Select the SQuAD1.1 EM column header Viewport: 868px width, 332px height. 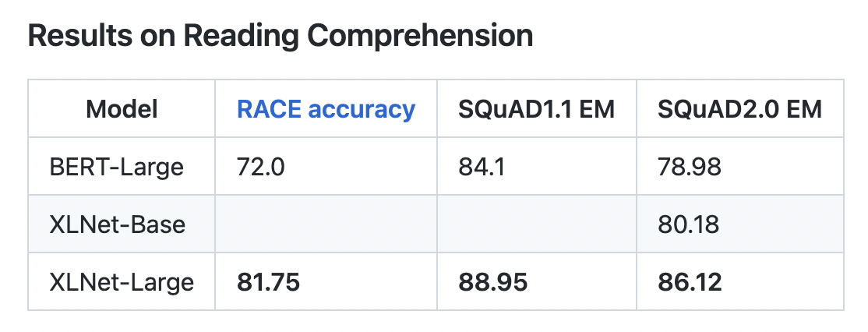[x=536, y=108]
